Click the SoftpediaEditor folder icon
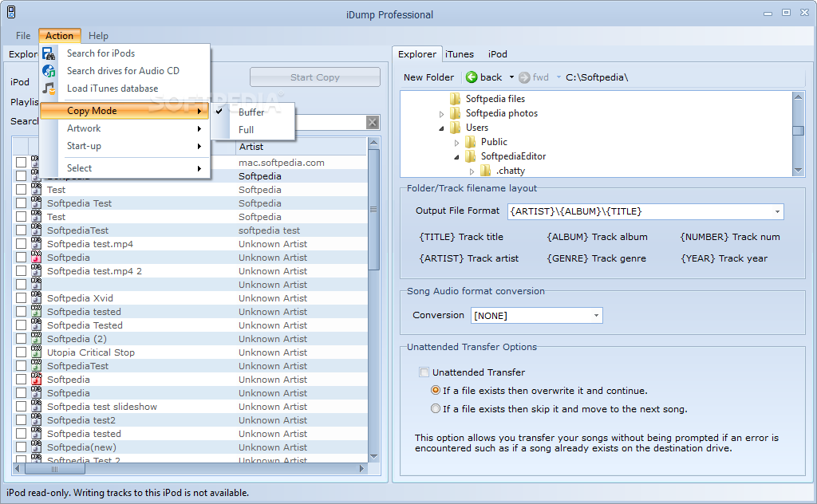817x504 pixels. pos(471,156)
